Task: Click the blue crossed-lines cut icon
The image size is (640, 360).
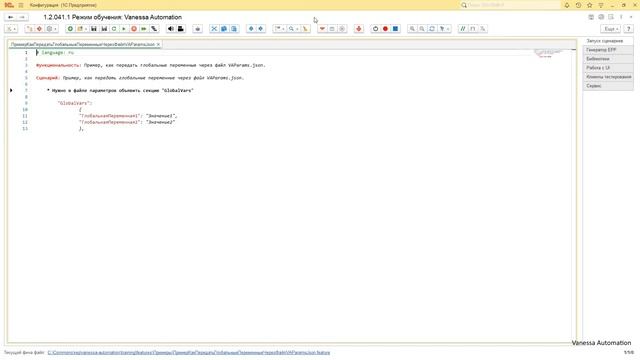Action: [214, 29]
